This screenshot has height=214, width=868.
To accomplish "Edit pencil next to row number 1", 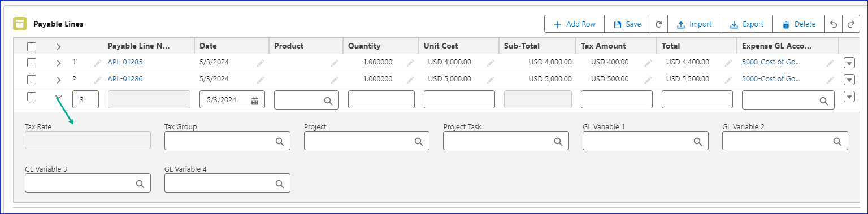I will 97,63.
